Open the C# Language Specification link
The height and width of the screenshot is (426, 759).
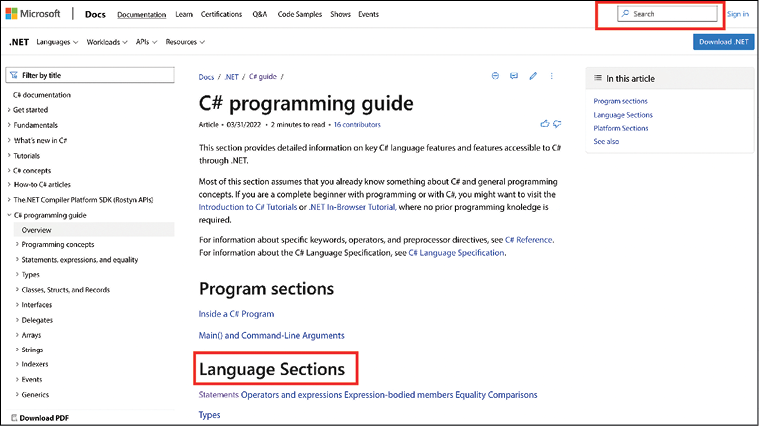pyautogui.click(x=456, y=253)
